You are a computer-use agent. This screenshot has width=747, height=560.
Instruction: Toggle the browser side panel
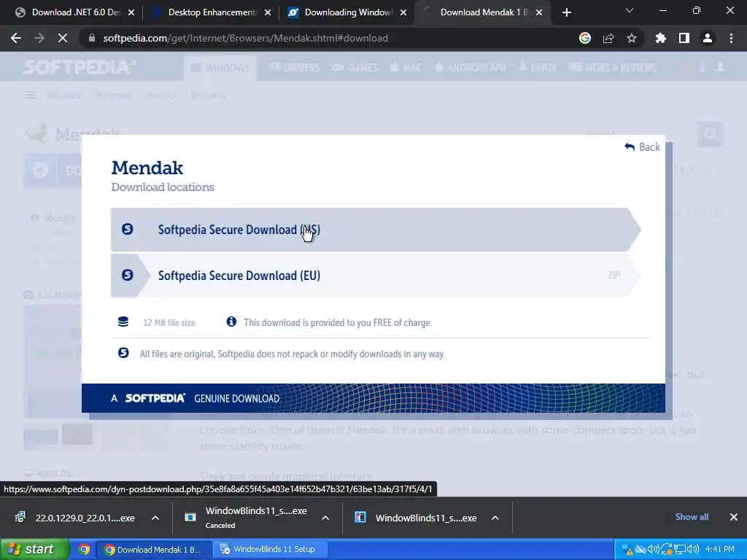(684, 38)
